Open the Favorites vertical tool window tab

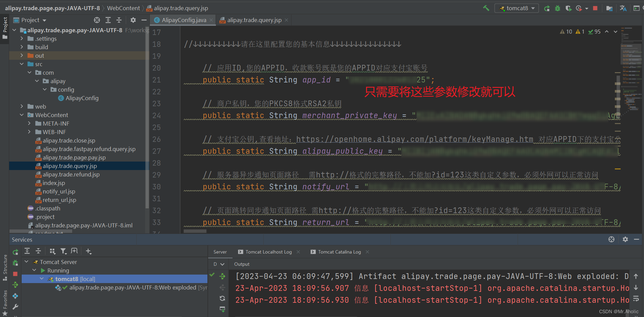coord(5,303)
